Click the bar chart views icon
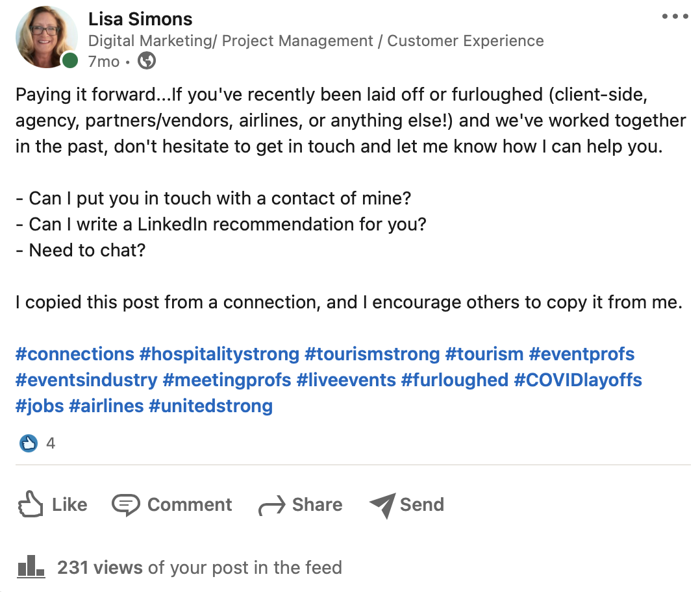700x592 pixels. [31, 567]
